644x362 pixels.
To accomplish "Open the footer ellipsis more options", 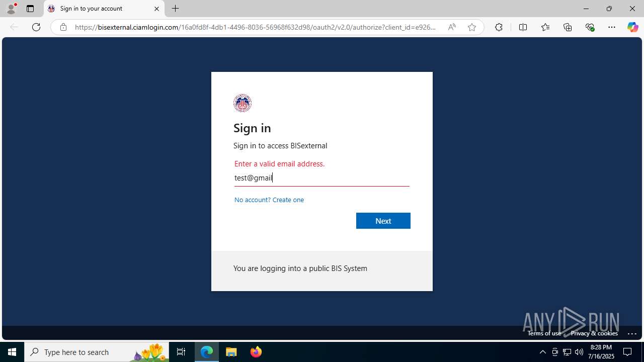I will tap(632, 333).
